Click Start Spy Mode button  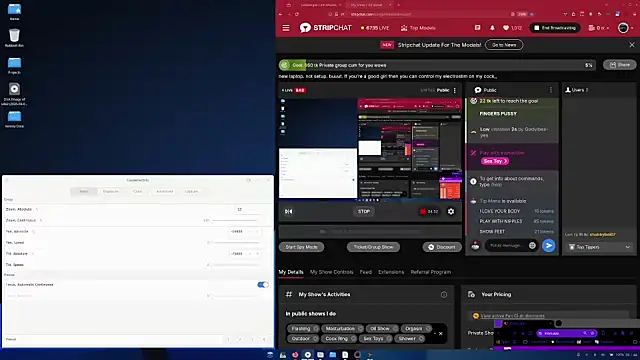click(x=301, y=247)
